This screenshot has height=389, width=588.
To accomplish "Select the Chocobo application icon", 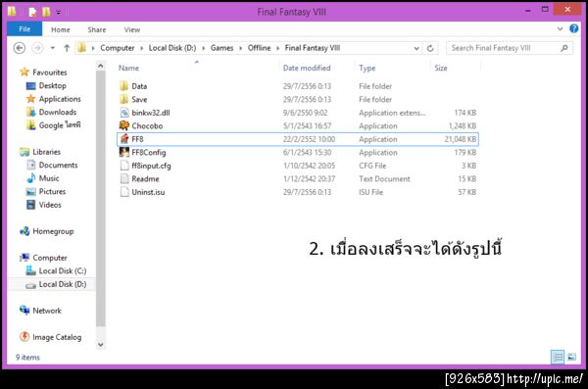I will pos(124,125).
